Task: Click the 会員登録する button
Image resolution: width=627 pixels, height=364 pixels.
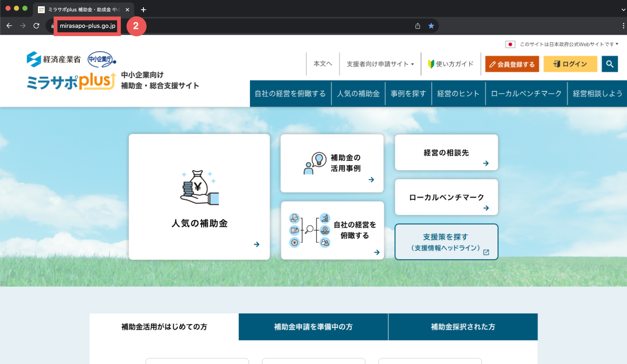Action: (512, 64)
